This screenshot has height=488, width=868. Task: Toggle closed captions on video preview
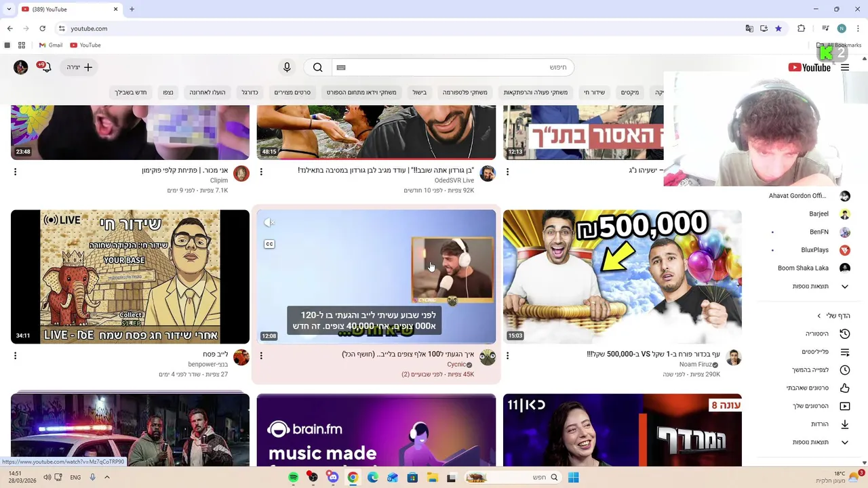269,244
